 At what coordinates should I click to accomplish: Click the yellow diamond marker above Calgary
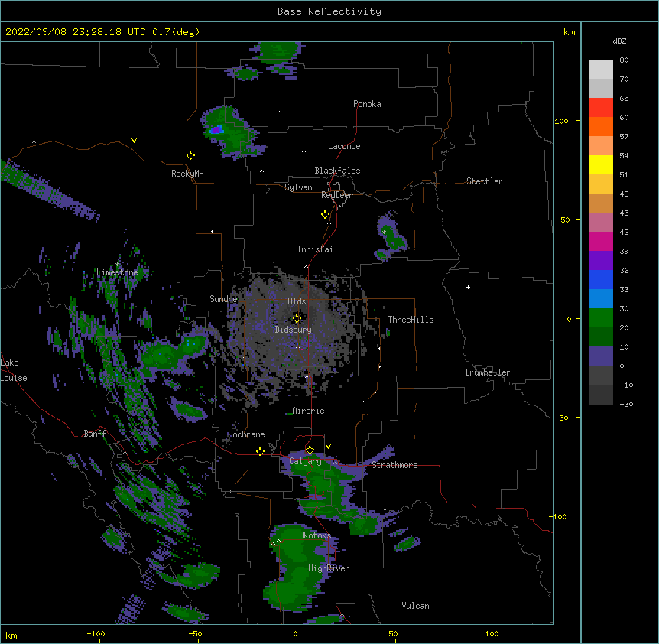(x=310, y=450)
